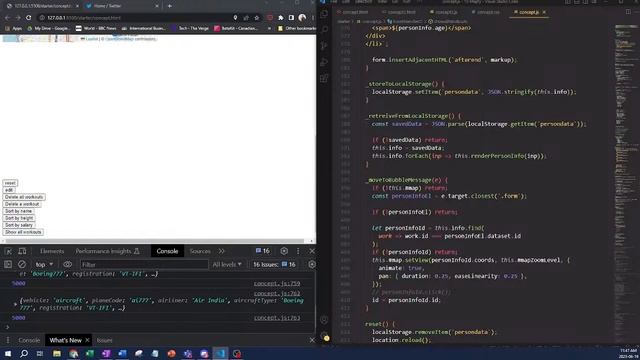Open source link concept.js:762
This screenshot has height=360, width=640.
tap(277, 293)
